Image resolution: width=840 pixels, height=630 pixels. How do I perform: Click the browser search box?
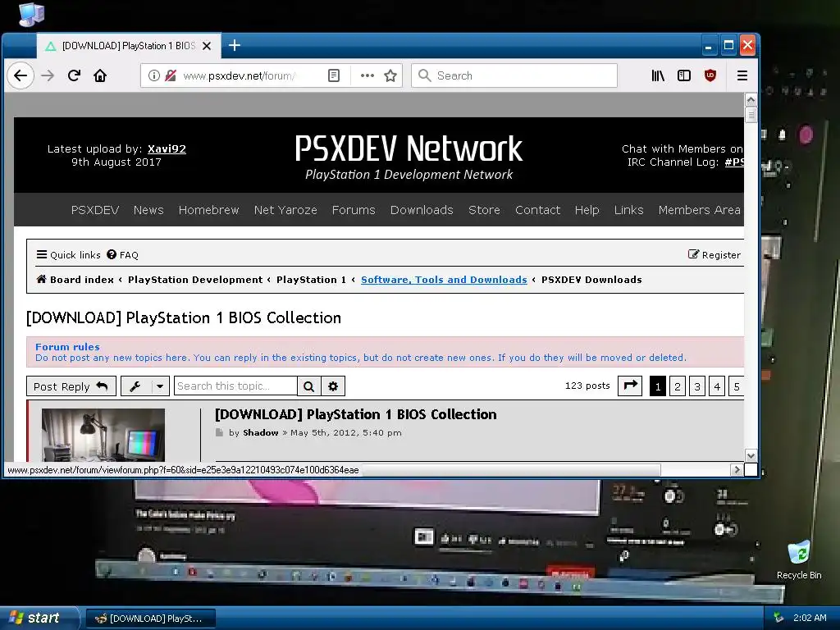(514, 75)
